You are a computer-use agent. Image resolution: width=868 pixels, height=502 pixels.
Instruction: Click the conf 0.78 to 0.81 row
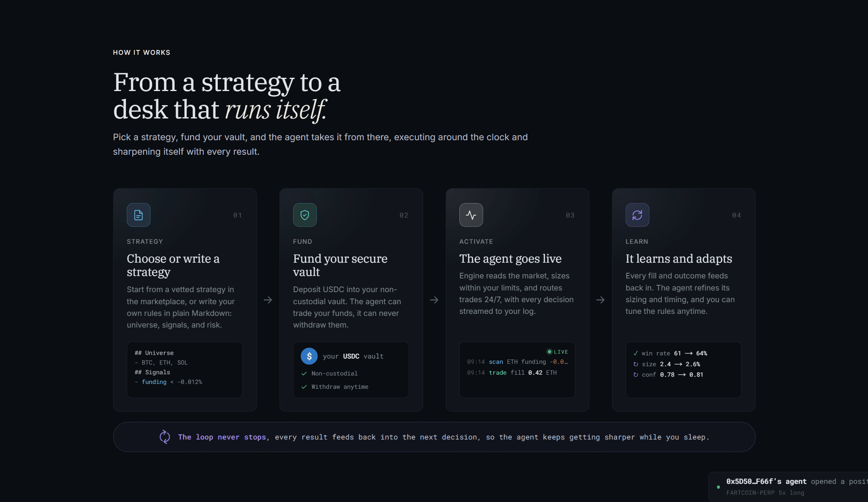668,375
